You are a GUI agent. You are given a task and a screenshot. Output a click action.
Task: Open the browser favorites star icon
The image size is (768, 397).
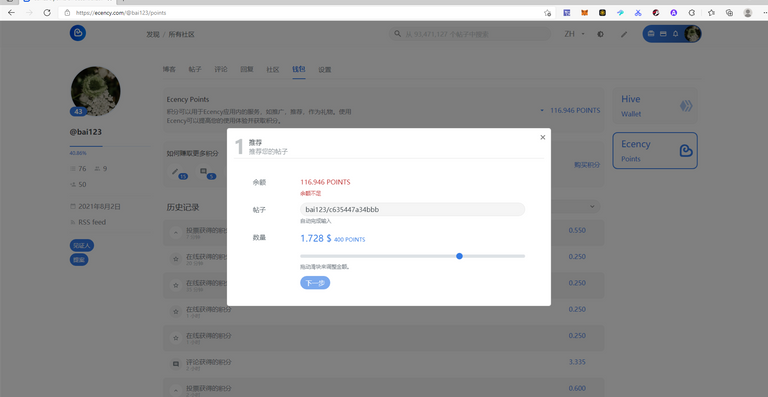[x=711, y=13]
